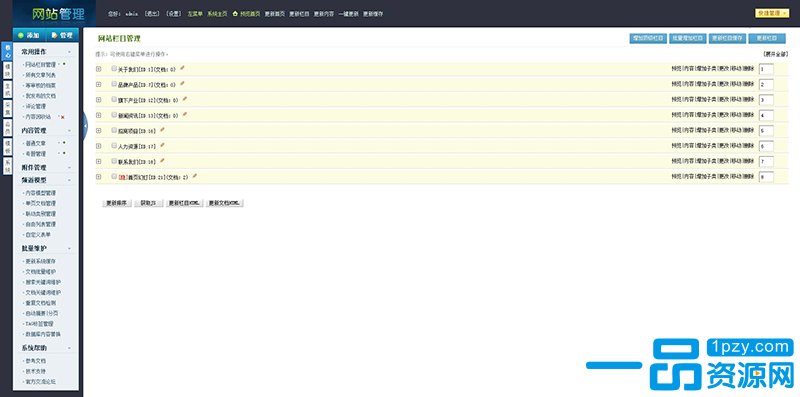Click the 展开全部 expand all link
The image size is (800, 397).
pyautogui.click(x=775, y=54)
